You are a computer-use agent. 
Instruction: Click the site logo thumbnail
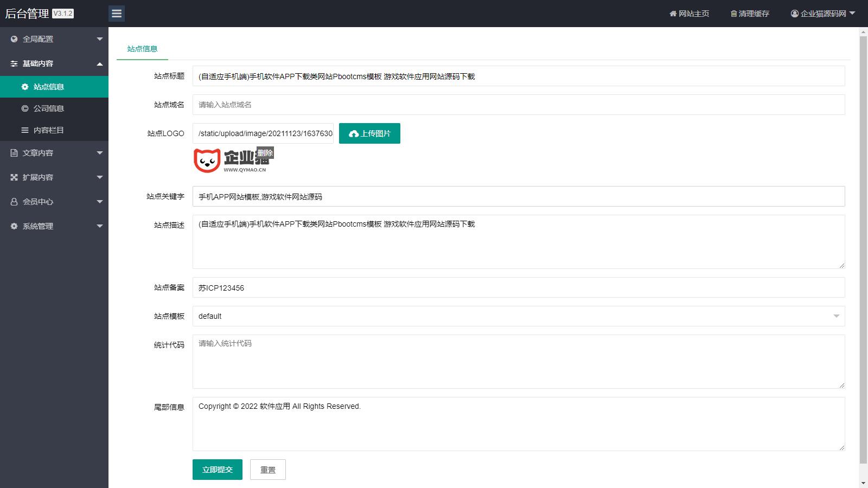point(228,162)
